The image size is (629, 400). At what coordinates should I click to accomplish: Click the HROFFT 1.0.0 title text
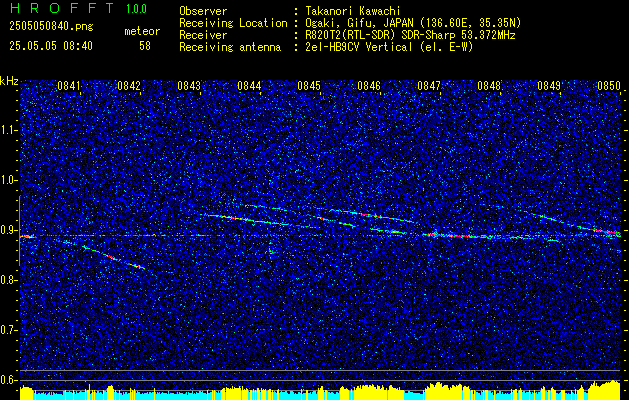click(x=78, y=8)
